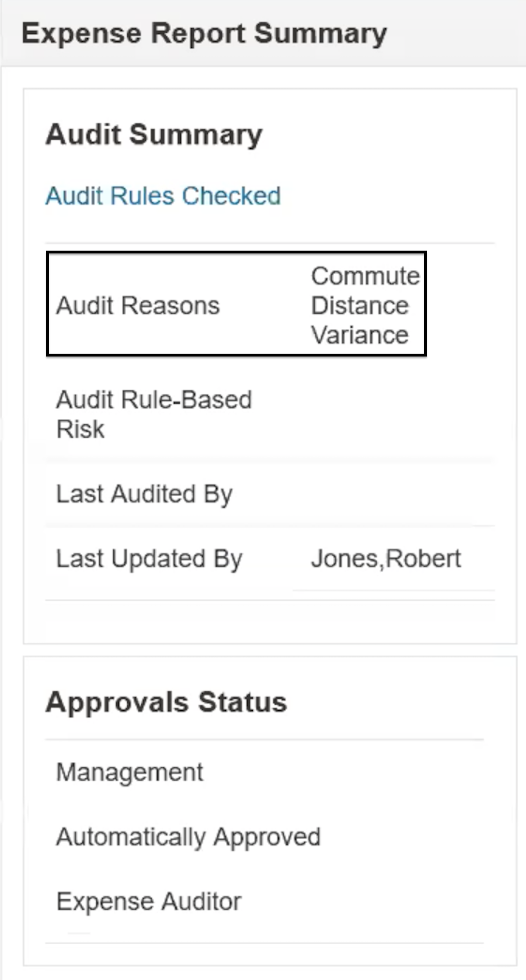526x980 pixels.
Task: Click the Expense Report Summary title bar
Action: click(204, 33)
